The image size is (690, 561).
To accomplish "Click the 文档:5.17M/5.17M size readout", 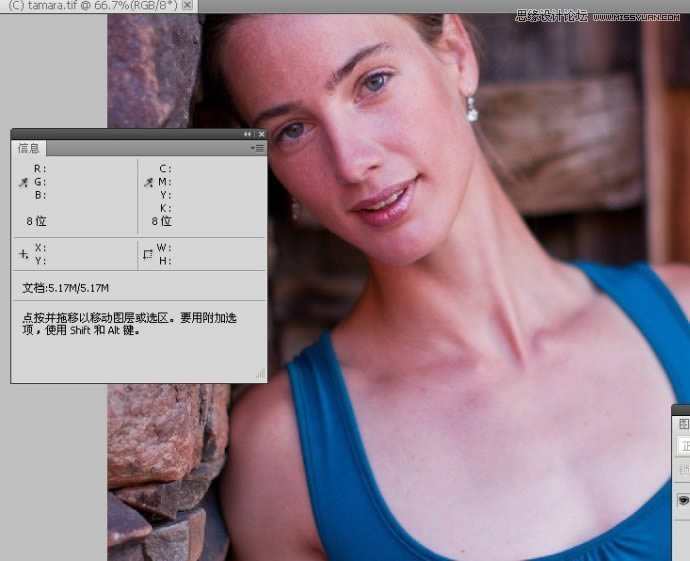I will pos(66,288).
